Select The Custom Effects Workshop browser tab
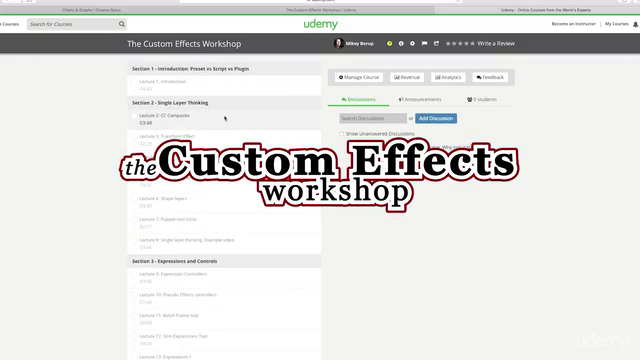Image resolution: width=640 pixels, height=360 pixels. point(321,10)
